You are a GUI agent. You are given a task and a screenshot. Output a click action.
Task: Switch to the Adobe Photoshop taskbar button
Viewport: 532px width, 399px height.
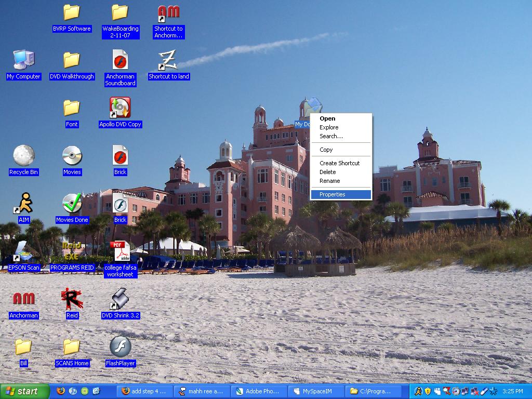click(x=259, y=391)
